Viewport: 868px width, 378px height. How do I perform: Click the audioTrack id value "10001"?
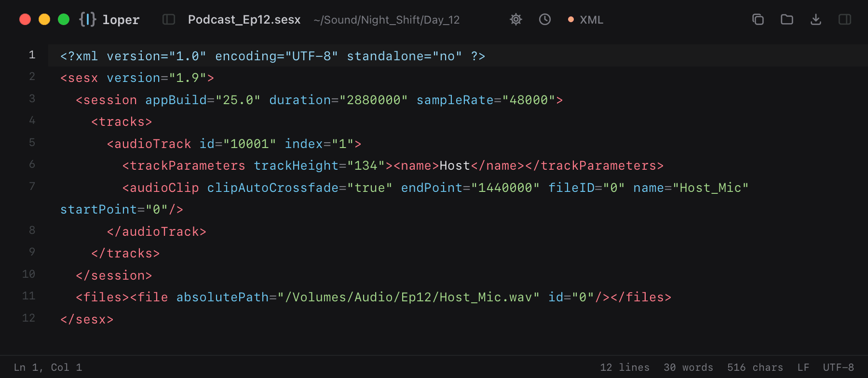click(x=250, y=144)
